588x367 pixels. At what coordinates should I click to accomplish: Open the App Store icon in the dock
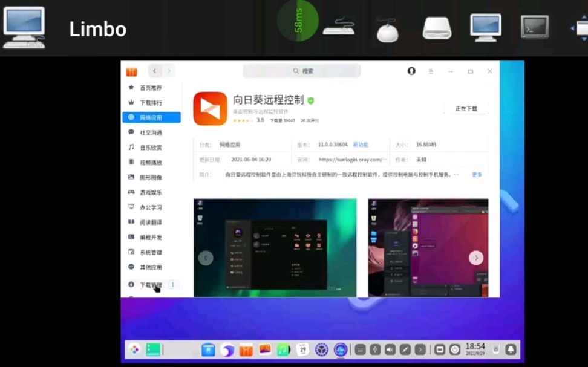247,349
